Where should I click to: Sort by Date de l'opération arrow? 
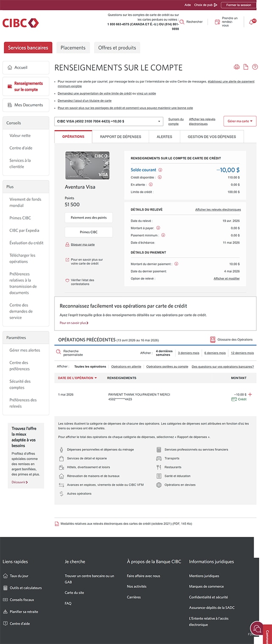click(96, 378)
